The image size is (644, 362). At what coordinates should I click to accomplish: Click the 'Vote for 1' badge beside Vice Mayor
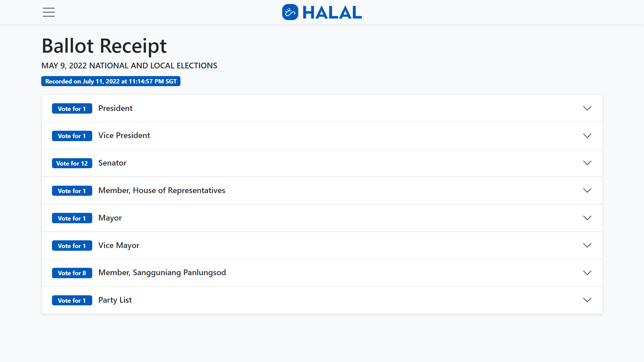(x=72, y=245)
